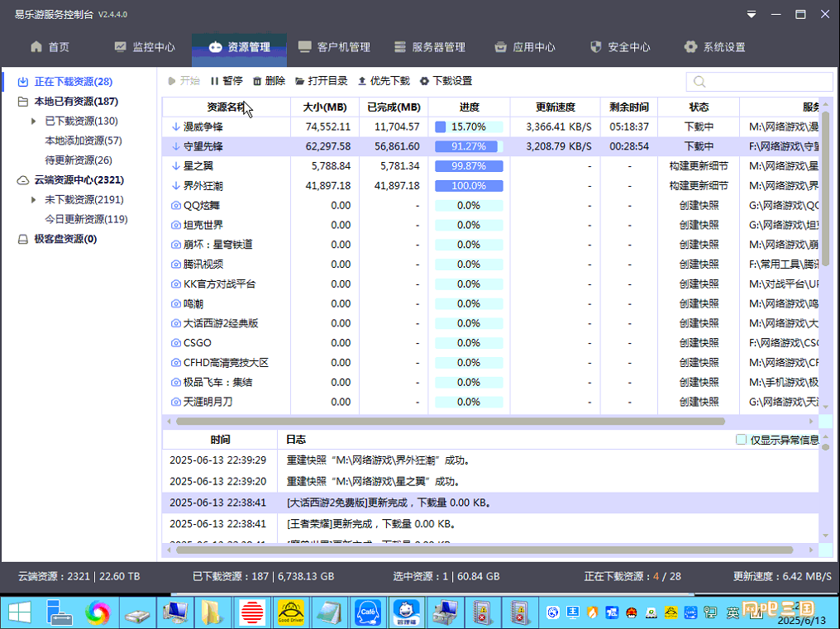
Task: Click snapshot icon of 崩坏：星穹铁道
Action: 176,245
